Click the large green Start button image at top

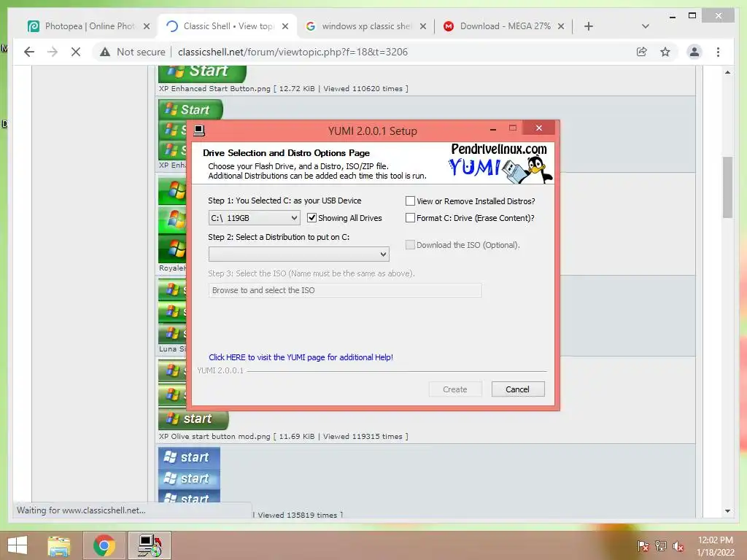coord(202,73)
